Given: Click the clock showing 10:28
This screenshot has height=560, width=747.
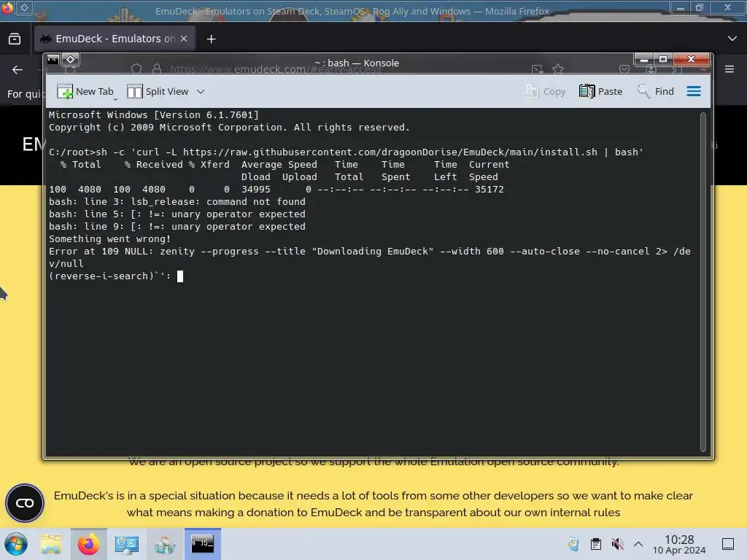Looking at the screenshot, I should pyautogui.click(x=679, y=544).
